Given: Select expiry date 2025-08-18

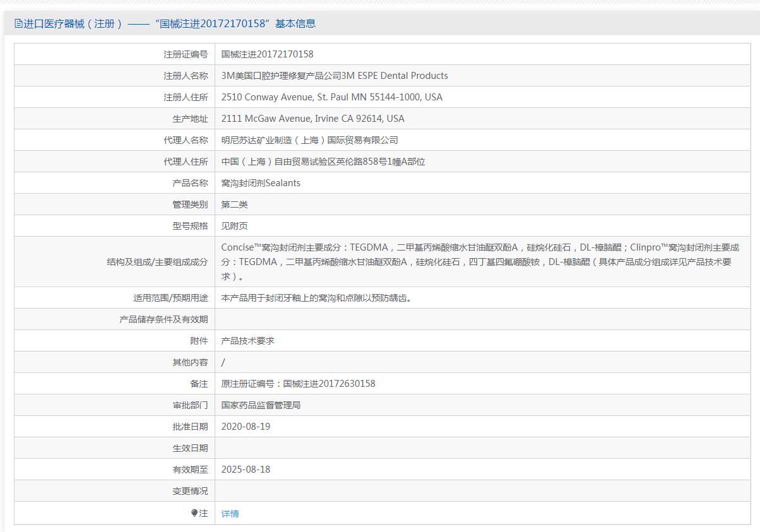Looking at the screenshot, I should click(246, 470).
